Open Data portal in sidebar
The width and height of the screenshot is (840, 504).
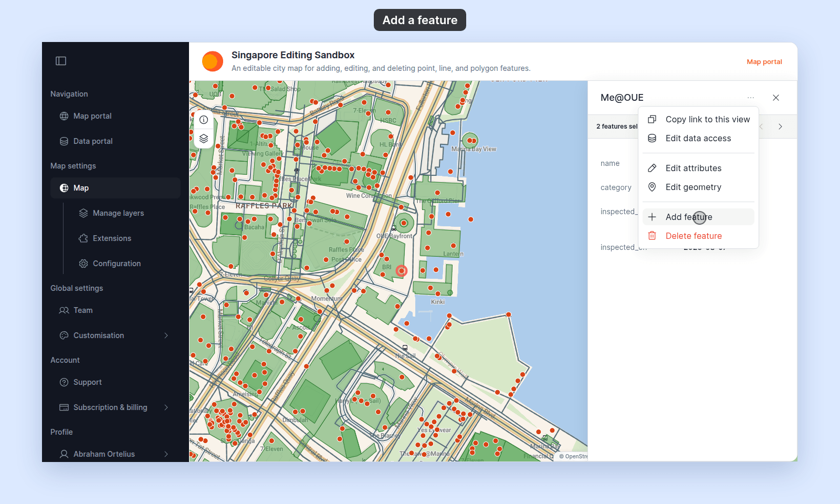(x=115, y=141)
